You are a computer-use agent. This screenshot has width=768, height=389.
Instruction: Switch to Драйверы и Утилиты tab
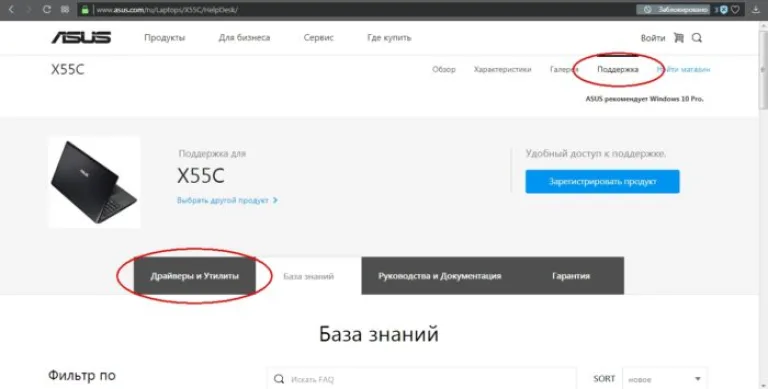194,276
